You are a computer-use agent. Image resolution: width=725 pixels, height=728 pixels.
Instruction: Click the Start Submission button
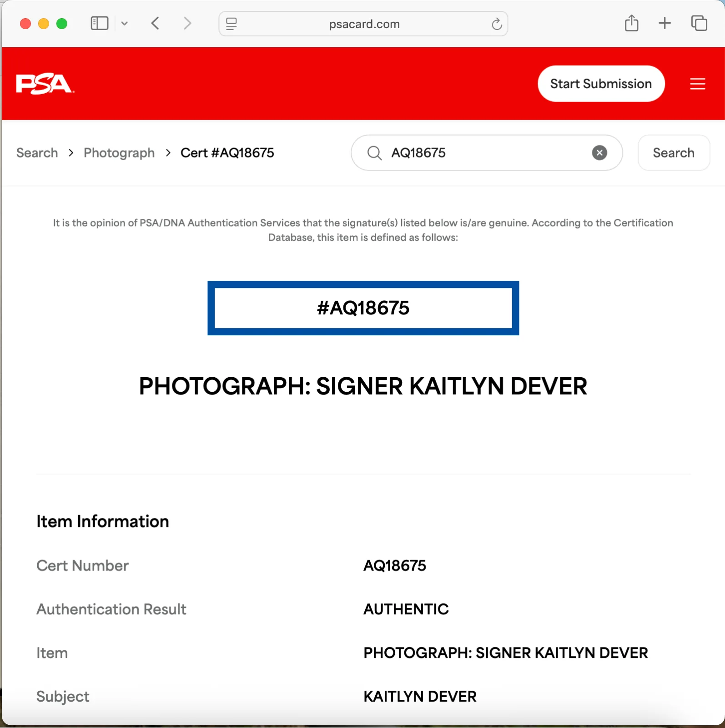(x=601, y=84)
